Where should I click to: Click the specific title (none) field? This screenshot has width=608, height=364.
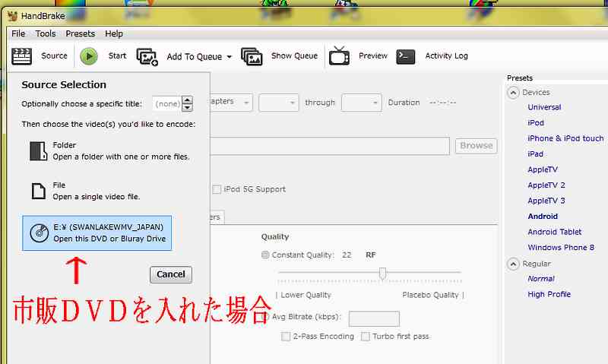pyautogui.click(x=167, y=103)
